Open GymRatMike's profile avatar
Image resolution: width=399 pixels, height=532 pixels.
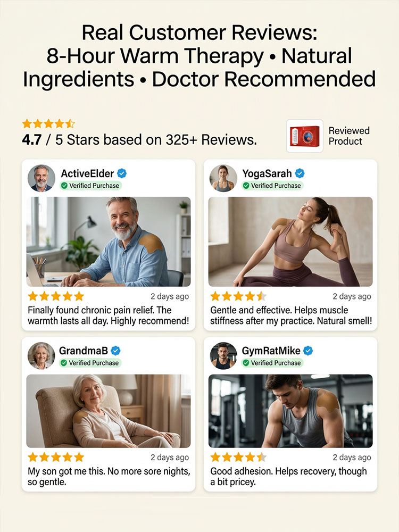223,355
